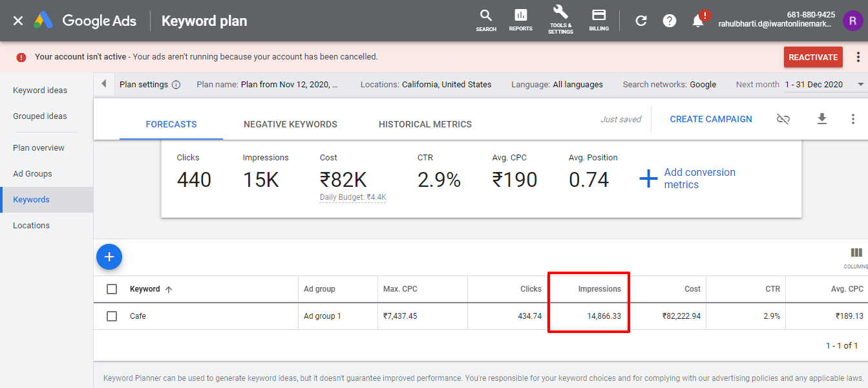
Task: Sort by Max. CPC column
Action: (x=400, y=289)
